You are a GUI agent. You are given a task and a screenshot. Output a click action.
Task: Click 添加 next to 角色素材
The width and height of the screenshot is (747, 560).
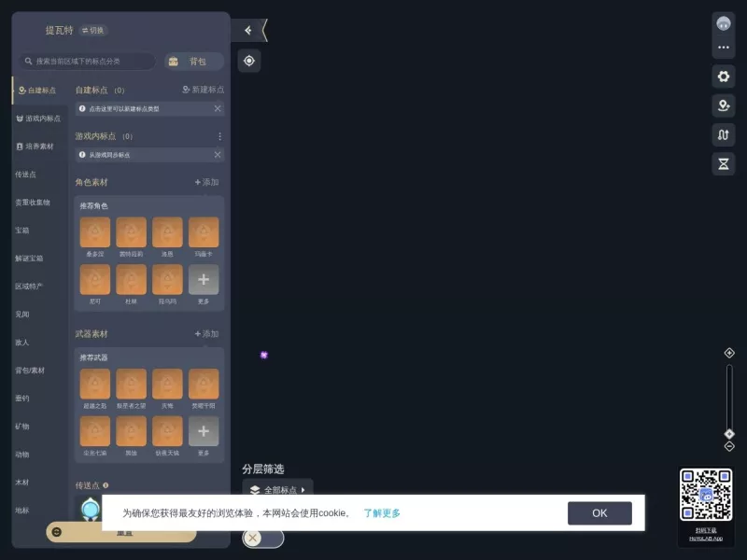[x=206, y=182]
